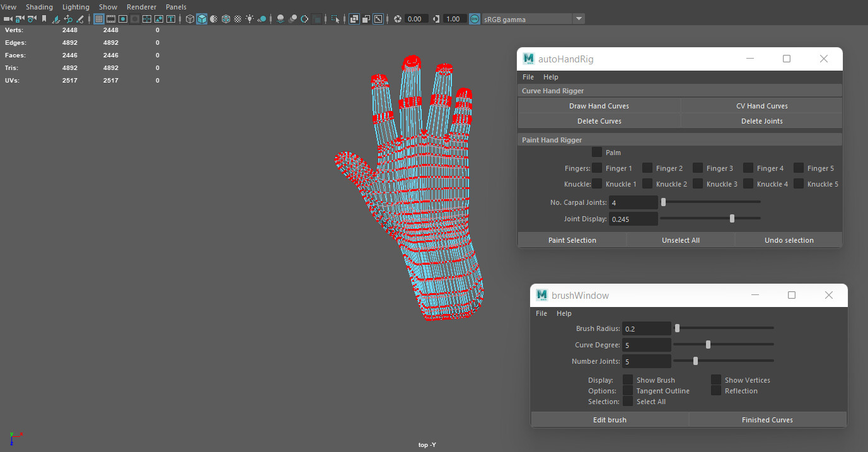Viewport: 868px width, 452px height.
Task: Enable Wireframe display mode icon
Action: pos(190,18)
